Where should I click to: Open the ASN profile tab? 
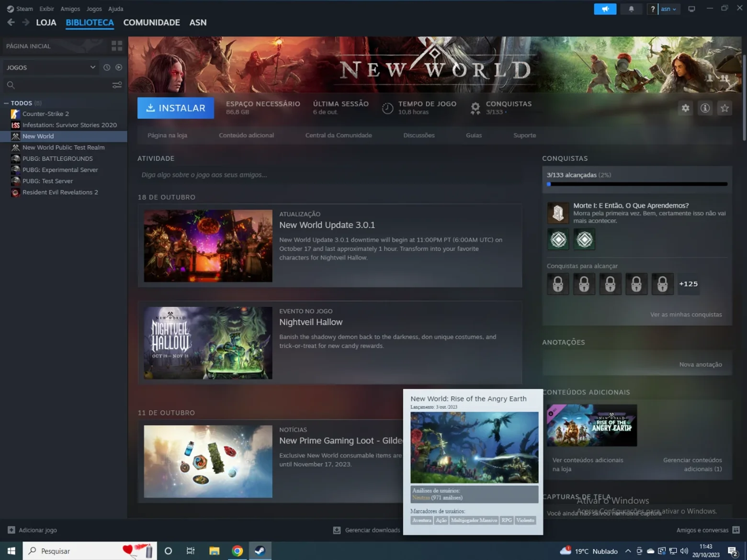pyautogui.click(x=198, y=22)
